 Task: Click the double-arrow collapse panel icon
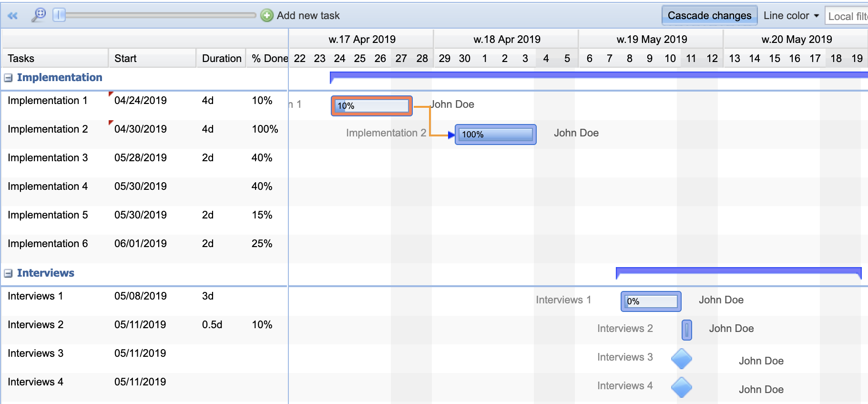pyautogui.click(x=13, y=16)
